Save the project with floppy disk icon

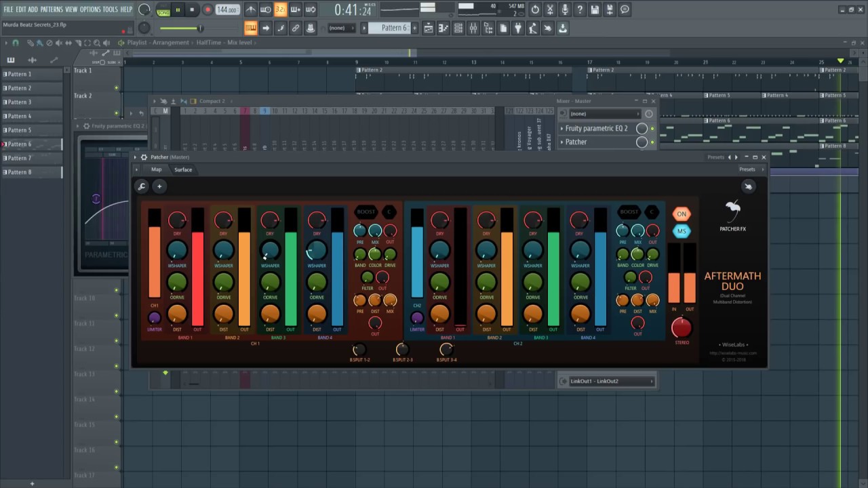click(595, 9)
